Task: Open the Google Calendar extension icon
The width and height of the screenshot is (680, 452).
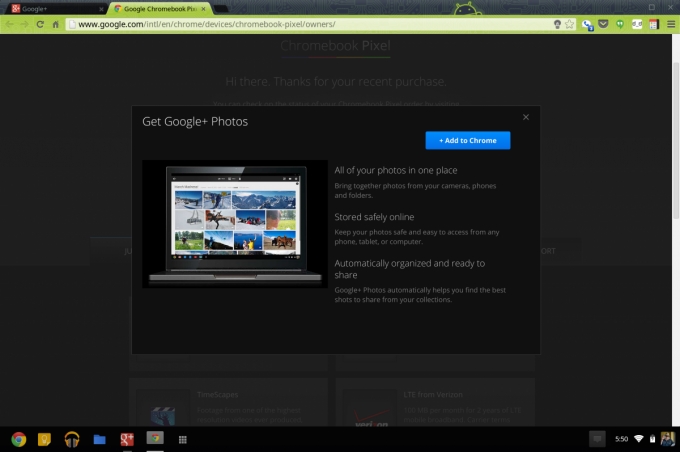Action: (654, 25)
